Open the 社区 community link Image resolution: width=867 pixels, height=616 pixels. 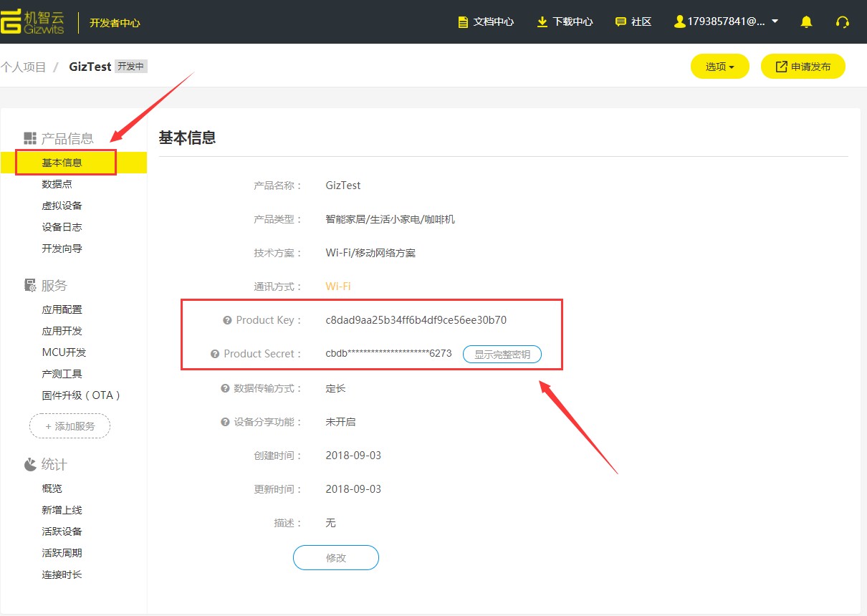633,21
